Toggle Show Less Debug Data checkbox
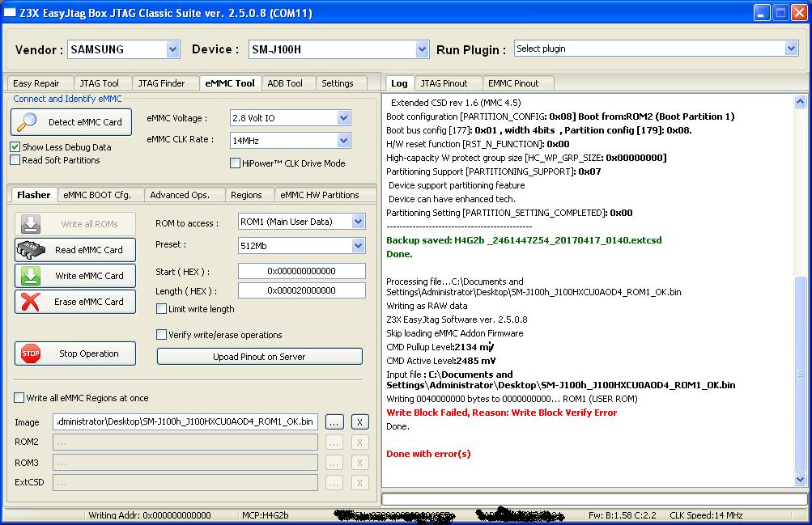Screen dimensions: 812x525 tap(15, 147)
